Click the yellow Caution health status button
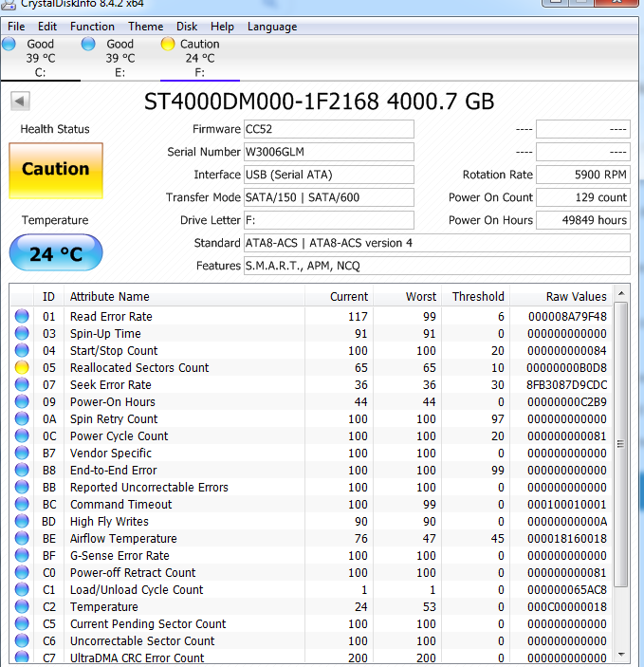This screenshot has height=667, width=644. [56, 171]
